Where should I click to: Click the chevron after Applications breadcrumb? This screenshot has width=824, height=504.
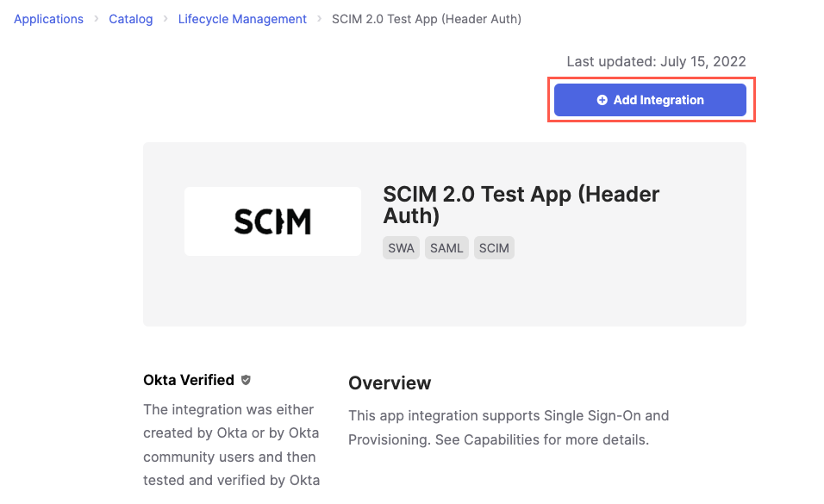click(96, 18)
